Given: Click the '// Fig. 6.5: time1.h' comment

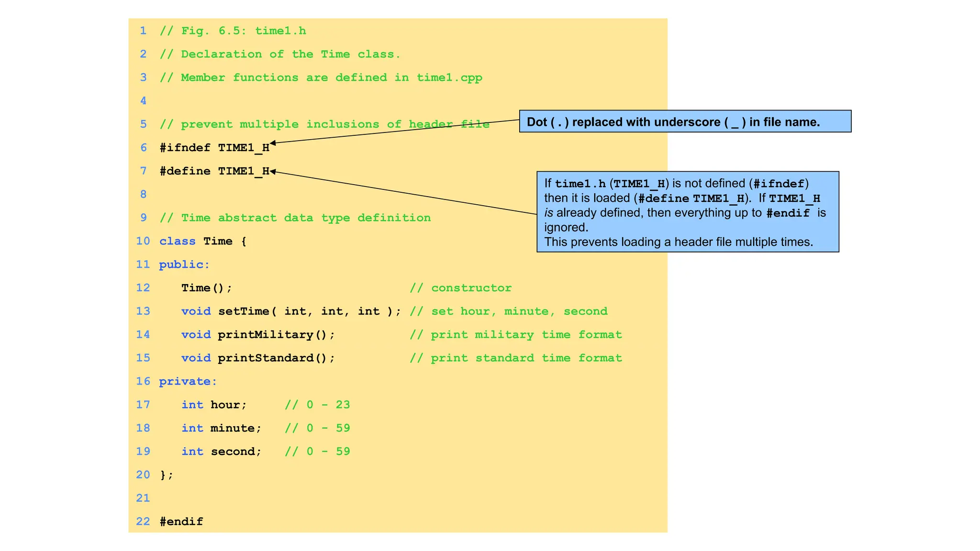Looking at the screenshot, I should click(x=233, y=31).
